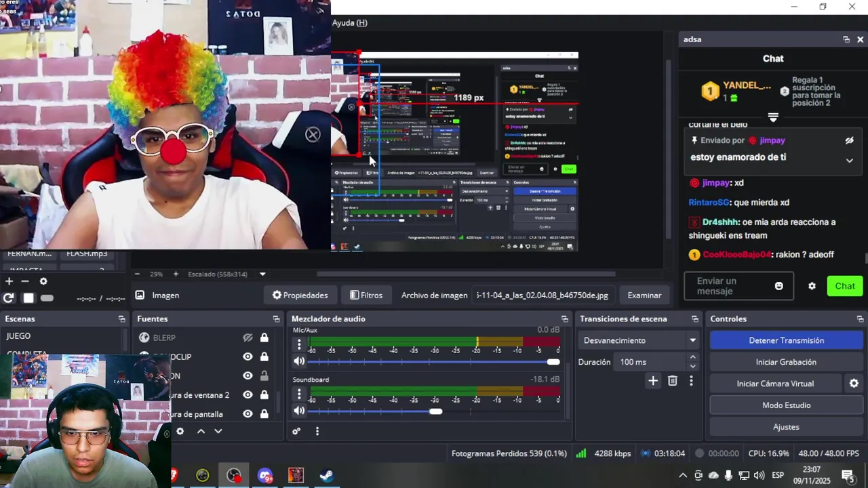Toggle lock on BLERP source

pos(264,338)
